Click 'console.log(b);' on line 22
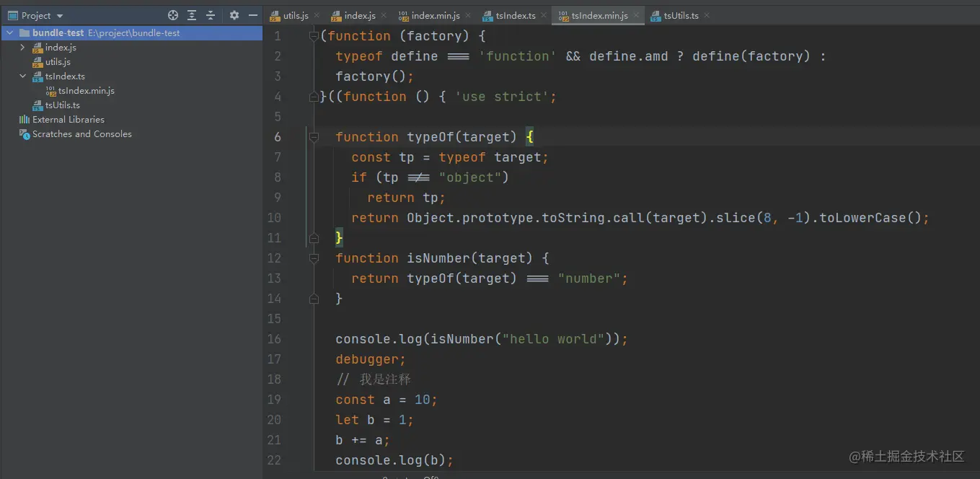 tap(394, 460)
